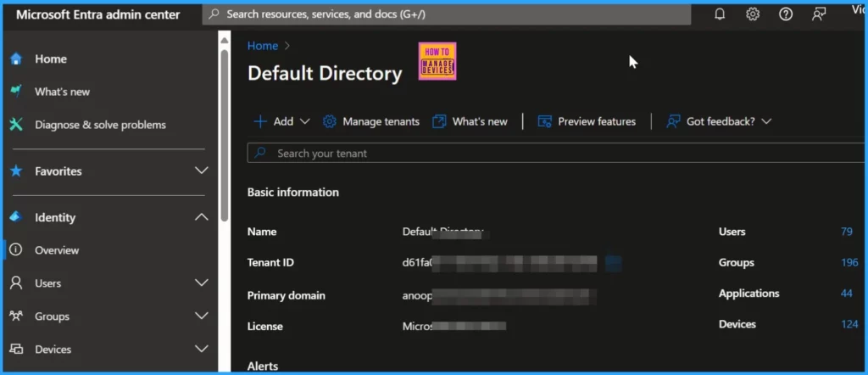
Task: Copy the Tenant ID with the copy icon
Action: click(614, 263)
